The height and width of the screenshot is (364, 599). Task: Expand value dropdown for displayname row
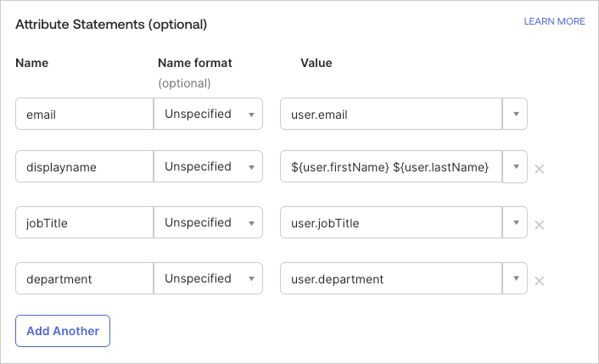(515, 167)
